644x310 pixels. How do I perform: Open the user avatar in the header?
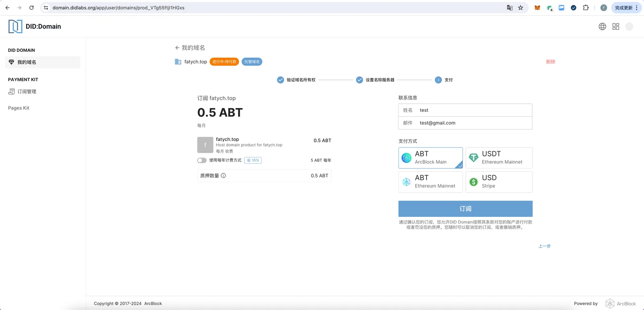coord(630,27)
